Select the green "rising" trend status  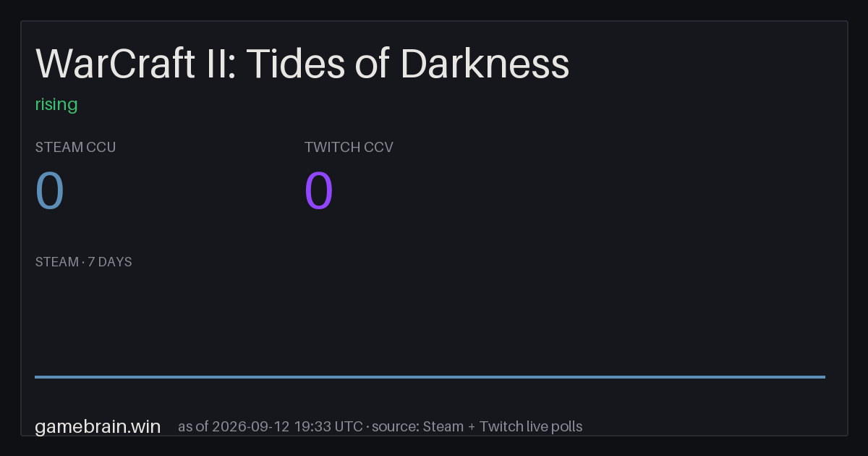56,104
